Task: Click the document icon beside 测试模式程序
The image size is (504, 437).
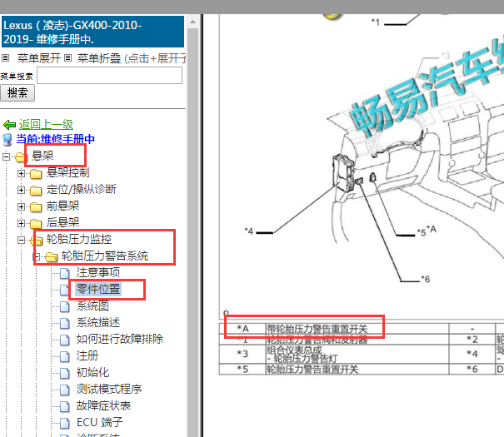Action: 65,390
